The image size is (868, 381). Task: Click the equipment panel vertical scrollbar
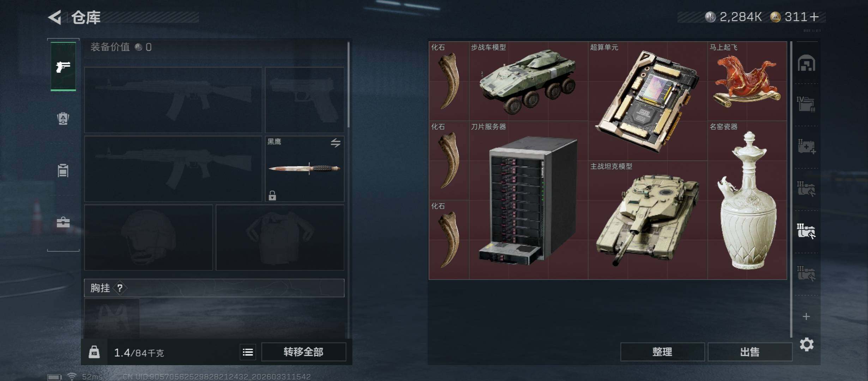pos(348,85)
